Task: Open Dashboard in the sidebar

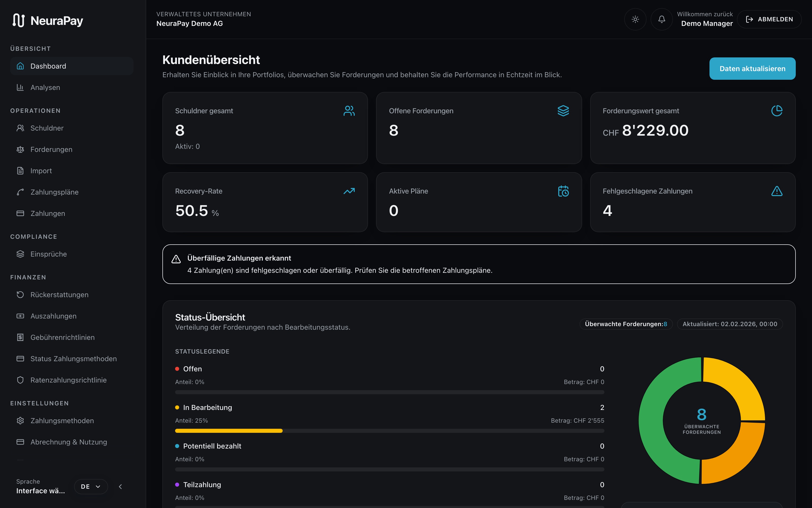Action: [x=72, y=66]
